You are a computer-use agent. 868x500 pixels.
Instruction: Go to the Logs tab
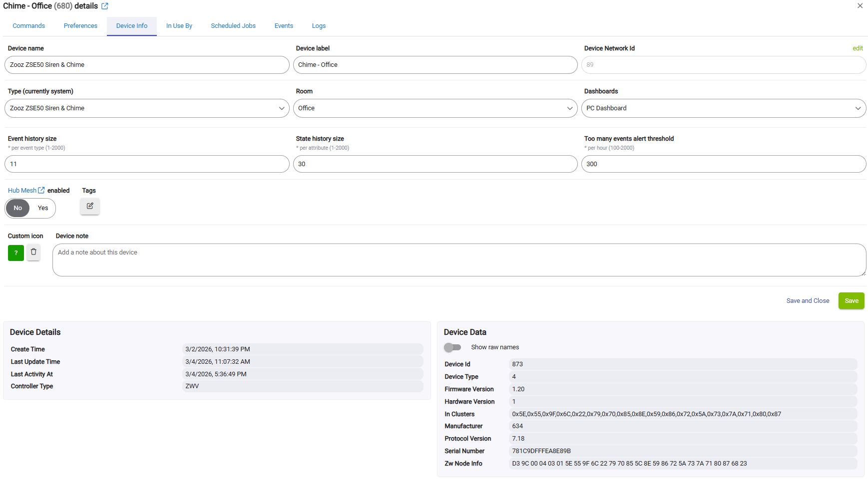coord(319,26)
